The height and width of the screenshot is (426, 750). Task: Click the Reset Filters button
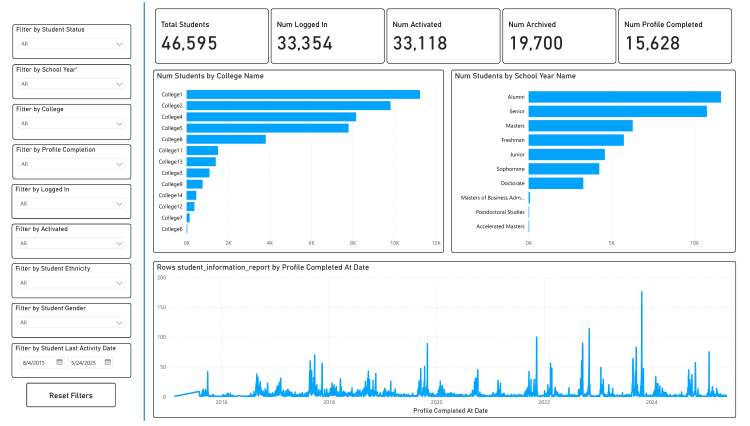coord(70,395)
